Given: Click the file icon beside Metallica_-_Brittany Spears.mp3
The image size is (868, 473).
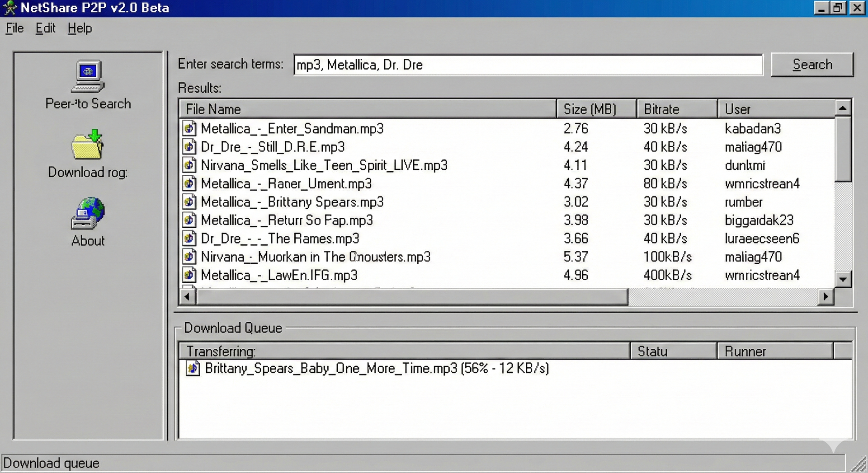Looking at the screenshot, I should tap(189, 201).
